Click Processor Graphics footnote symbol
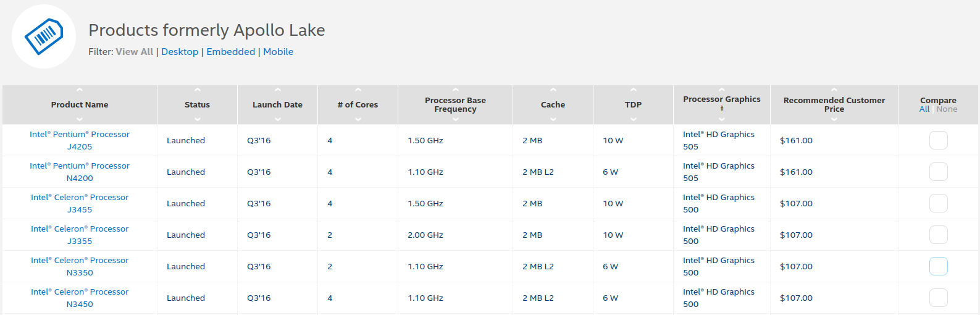Viewport: 980px width, 315px height. tap(722, 109)
